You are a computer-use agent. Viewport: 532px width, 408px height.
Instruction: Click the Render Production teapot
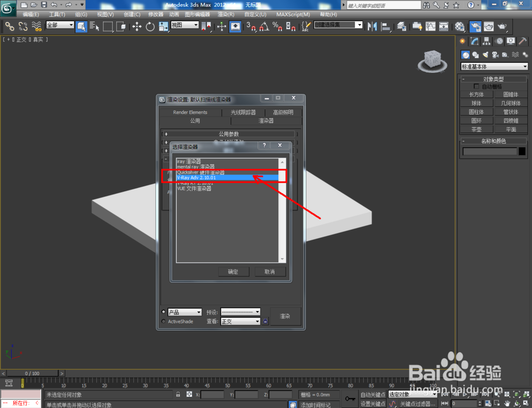click(x=502, y=26)
